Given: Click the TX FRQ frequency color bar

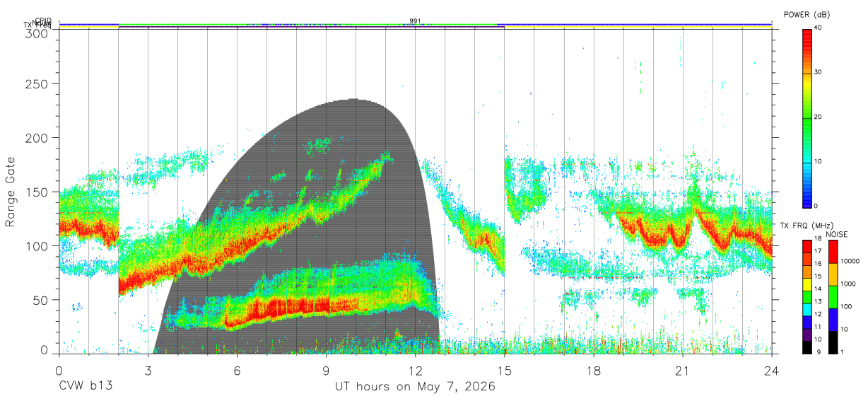Looking at the screenshot, I should [x=807, y=296].
